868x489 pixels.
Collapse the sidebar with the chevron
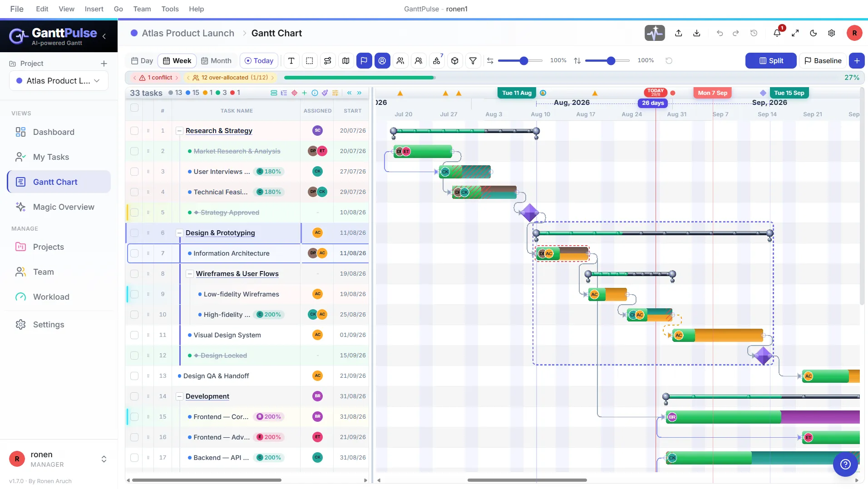pyautogui.click(x=104, y=36)
